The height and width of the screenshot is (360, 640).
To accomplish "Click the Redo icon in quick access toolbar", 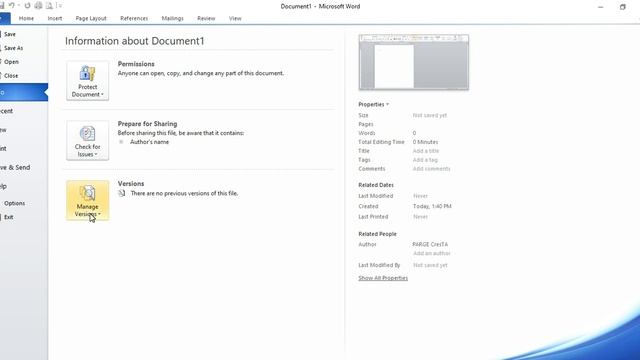I will 27,6.
